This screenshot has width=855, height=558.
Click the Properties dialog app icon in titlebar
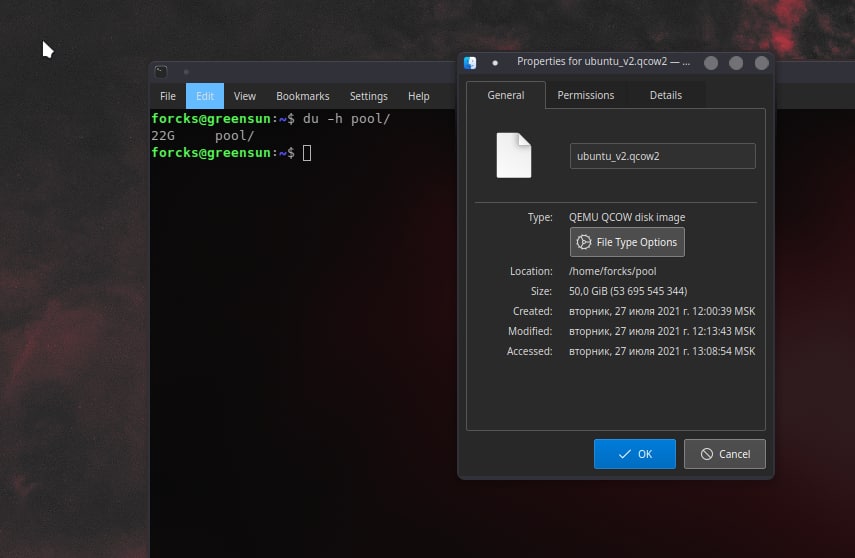coord(470,63)
